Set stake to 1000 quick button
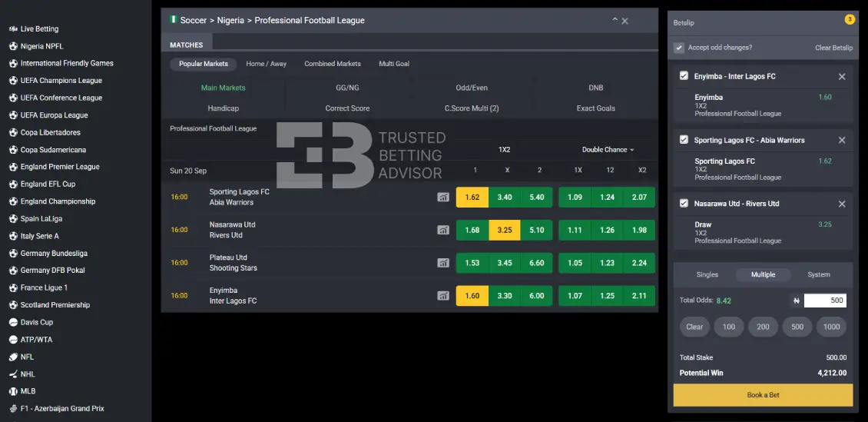868x422 pixels. (x=831, y=327)
